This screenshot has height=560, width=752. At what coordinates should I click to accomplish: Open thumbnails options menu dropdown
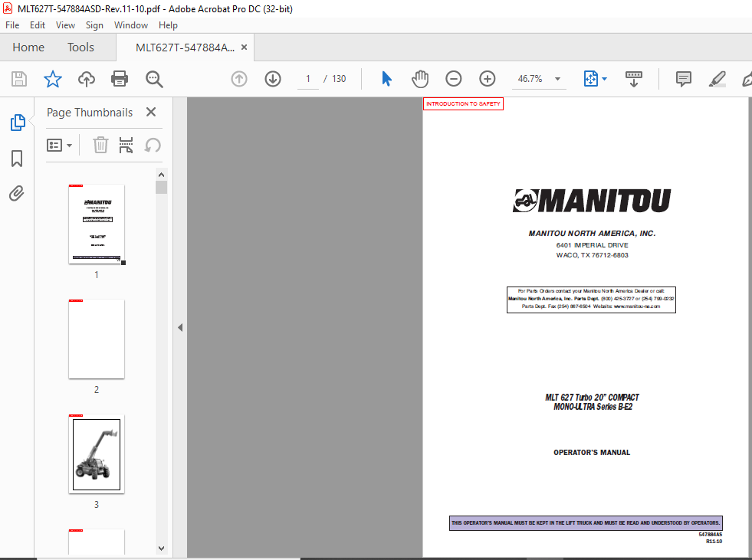(x=60, y=145)
